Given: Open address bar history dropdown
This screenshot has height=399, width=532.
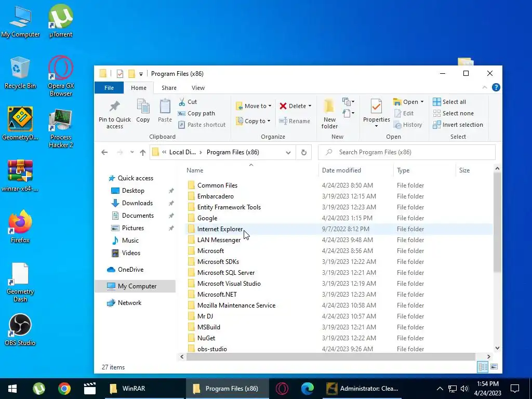Looking at the screenshot, I should (x=288, y=153).
